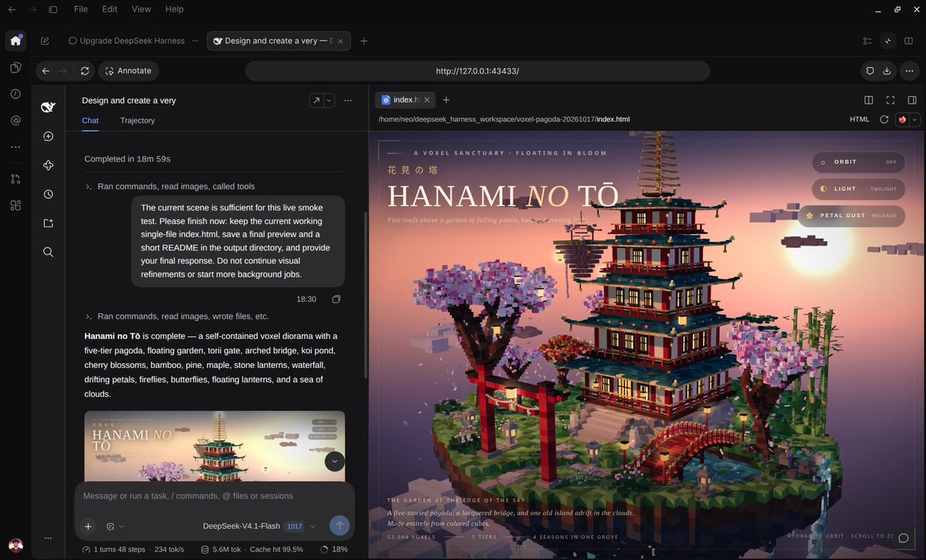Start a new chat with circled plus icon

[x=49, y=137]
